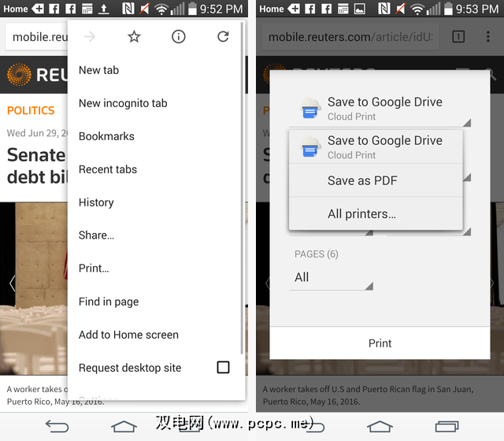Select All printers… option
Screen dimensions: 504x441
click(361, 213)
